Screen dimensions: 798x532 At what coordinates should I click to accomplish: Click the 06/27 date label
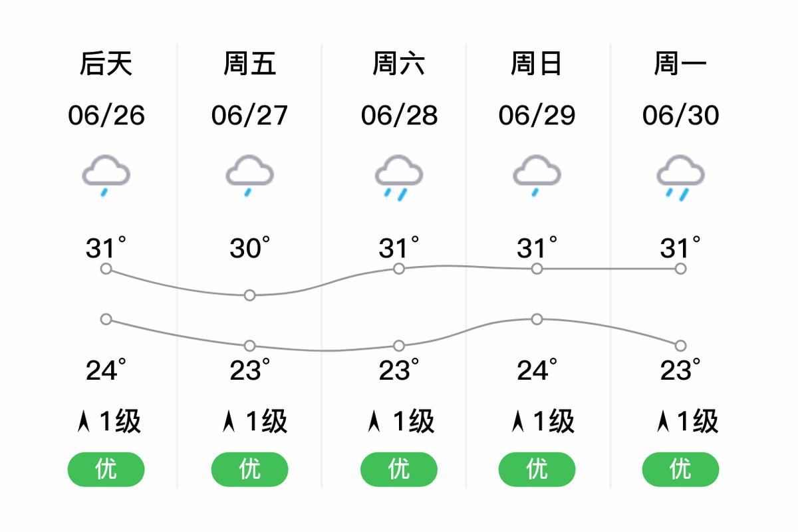click(x=249, y=116)
